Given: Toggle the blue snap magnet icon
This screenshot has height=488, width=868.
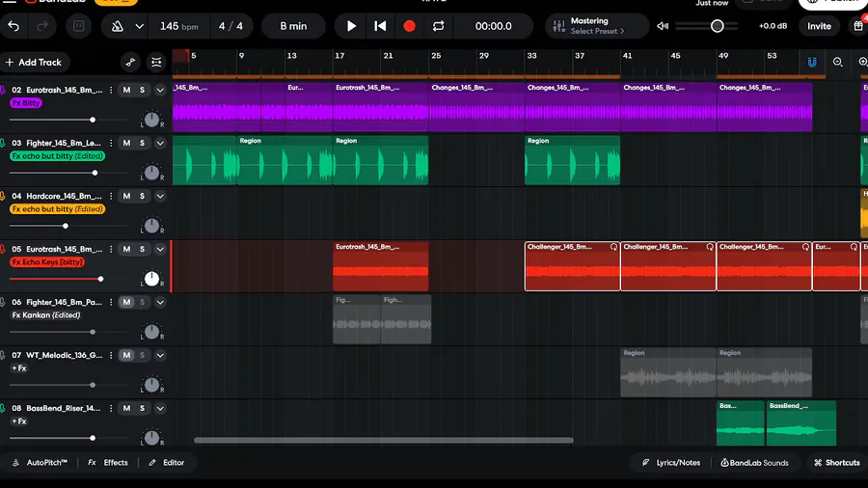Looking at the screenshot, I should (812, 62).
